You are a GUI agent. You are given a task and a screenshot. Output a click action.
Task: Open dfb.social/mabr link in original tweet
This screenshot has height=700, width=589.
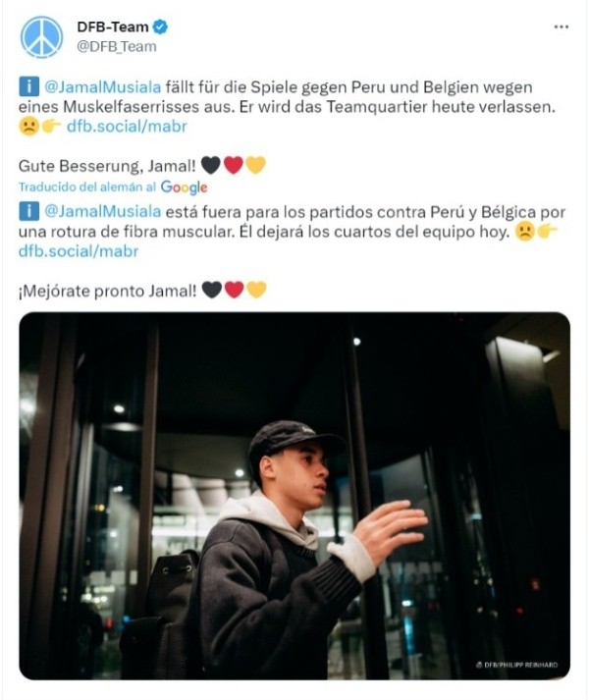(127, 127)
